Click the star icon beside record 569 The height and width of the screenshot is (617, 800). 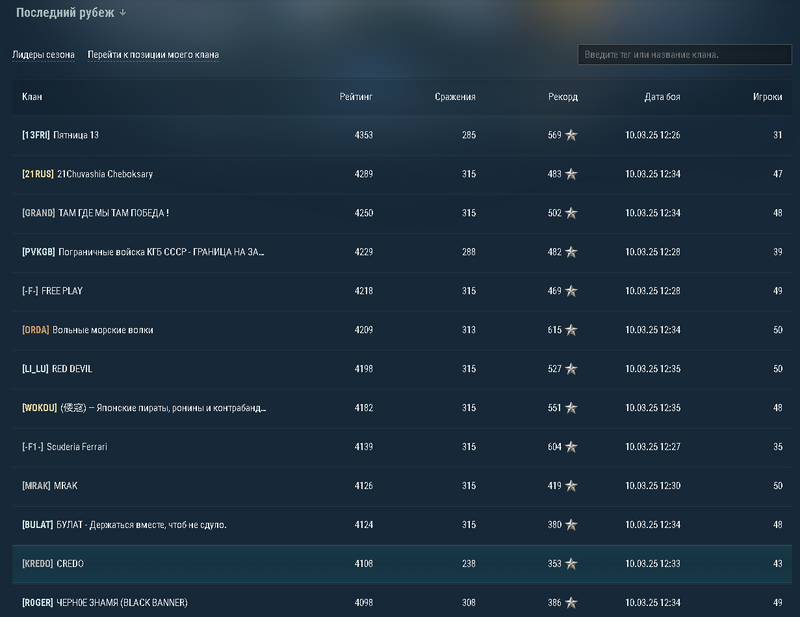[571, 135]
